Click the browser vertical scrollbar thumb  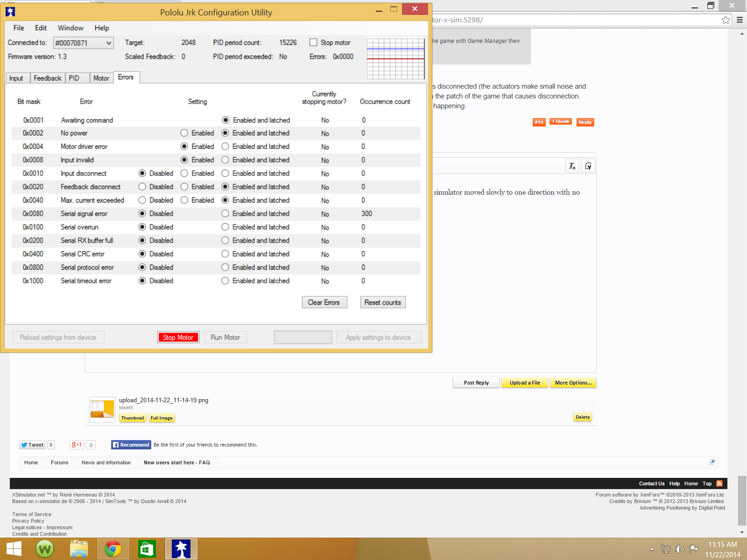coord(742,500)
